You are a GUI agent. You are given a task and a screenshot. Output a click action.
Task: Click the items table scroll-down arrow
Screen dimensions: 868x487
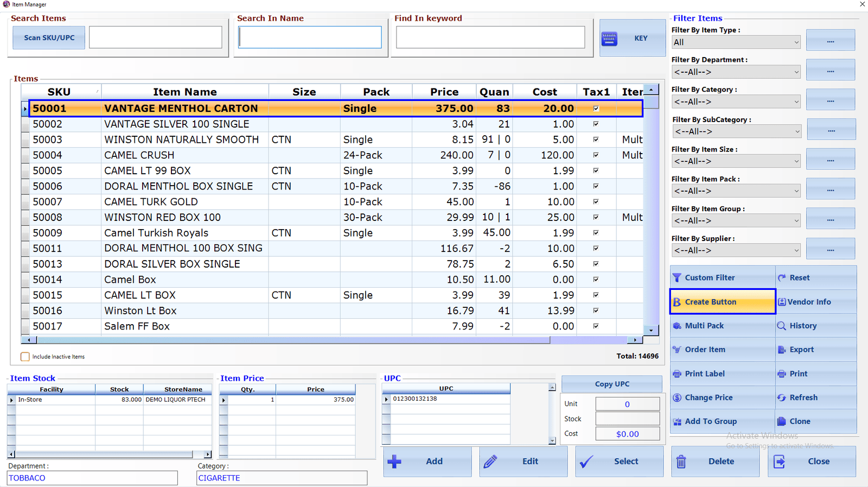(x=651, y=330)
